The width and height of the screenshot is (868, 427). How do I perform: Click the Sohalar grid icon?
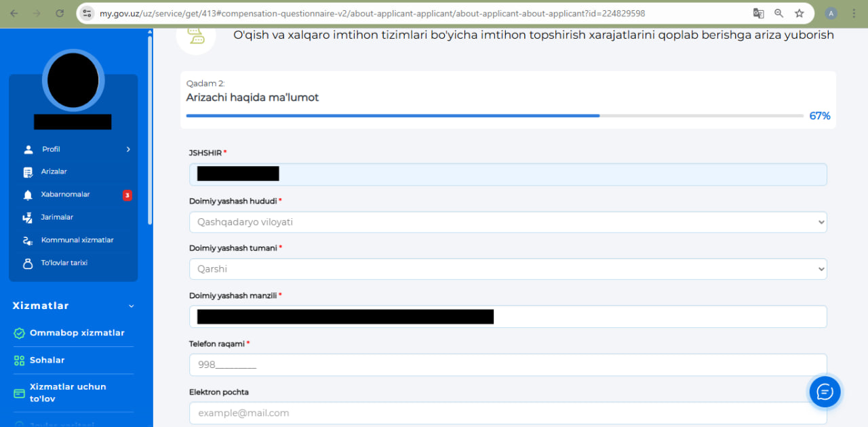[19, 361]
